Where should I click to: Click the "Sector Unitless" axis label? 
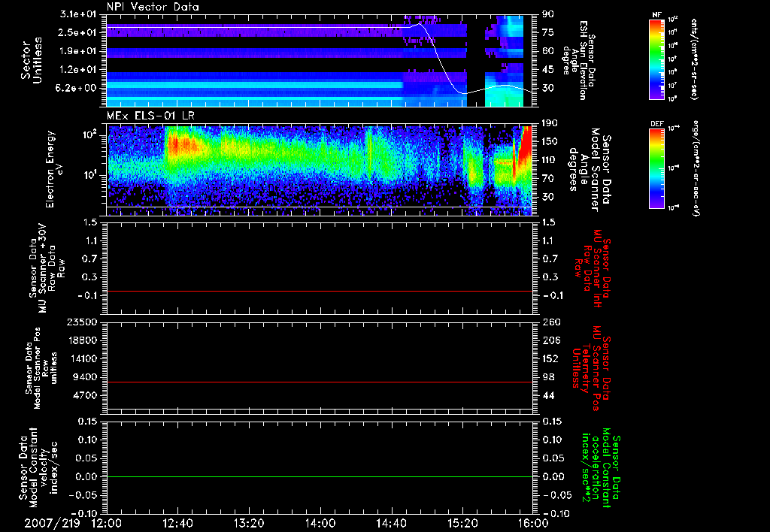32,61
